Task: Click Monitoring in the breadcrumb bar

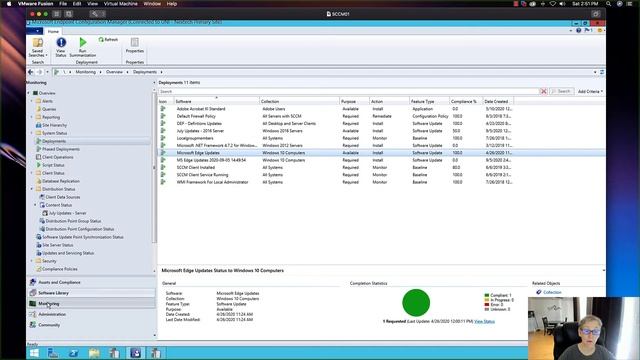Action: (x=85, y=72)
